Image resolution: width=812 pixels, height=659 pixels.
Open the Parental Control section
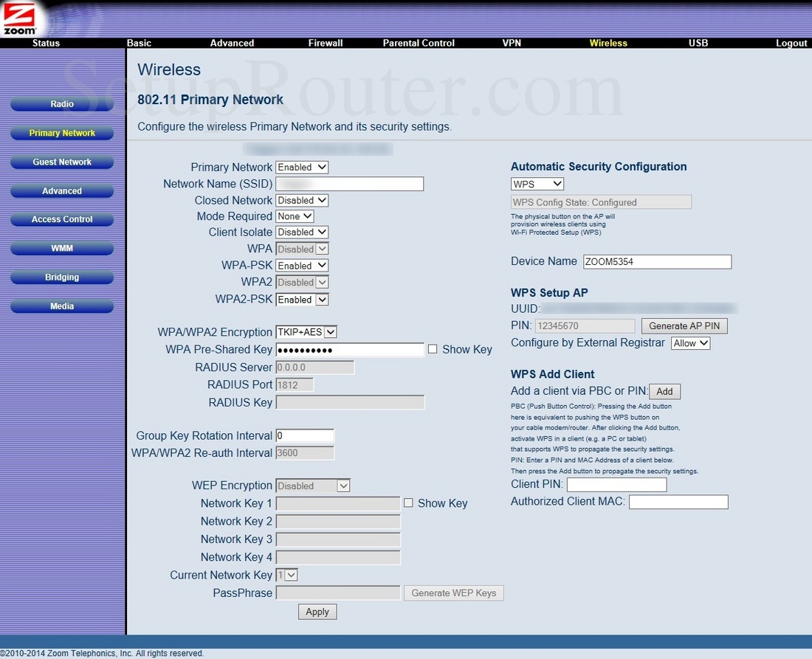pyautogui.click(x=418, y=43)
